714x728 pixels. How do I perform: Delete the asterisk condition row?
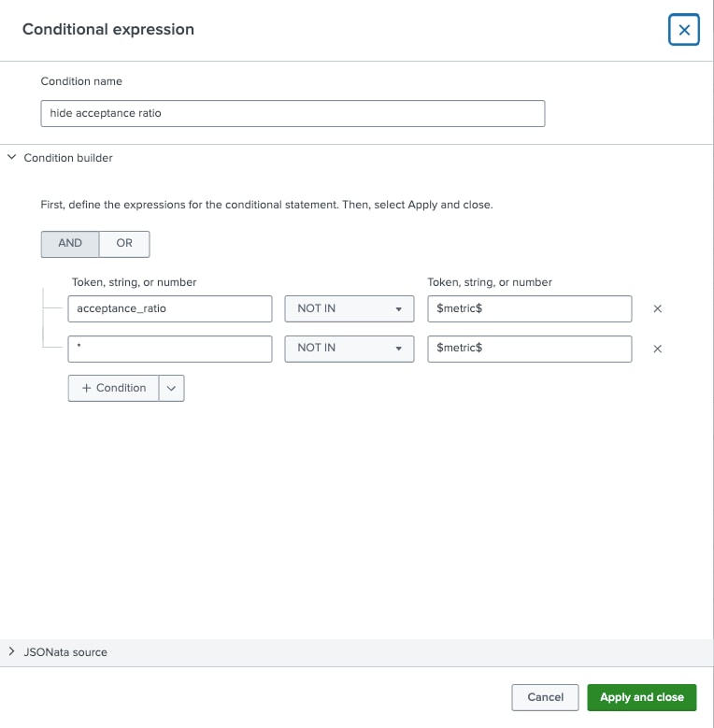pos(657,349)
